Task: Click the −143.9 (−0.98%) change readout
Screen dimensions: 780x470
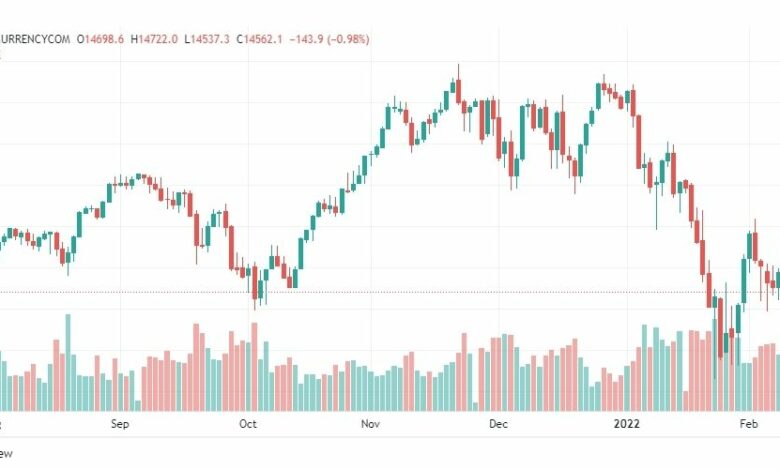Action: point(329,39)
